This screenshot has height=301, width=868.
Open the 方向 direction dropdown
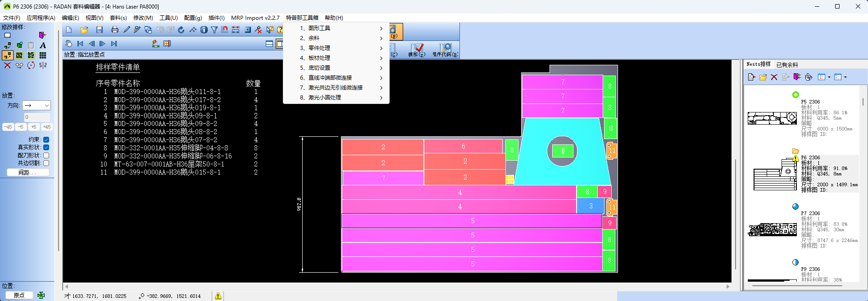point(36,105)
